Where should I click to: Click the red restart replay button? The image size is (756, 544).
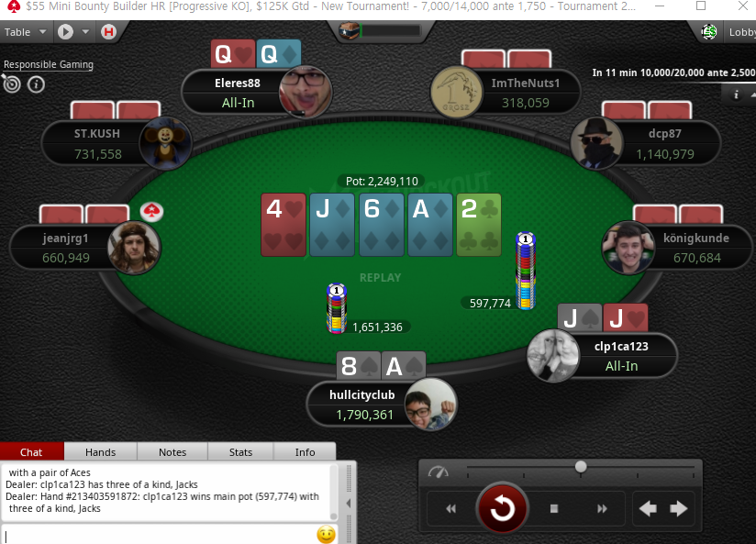[503, 508]
